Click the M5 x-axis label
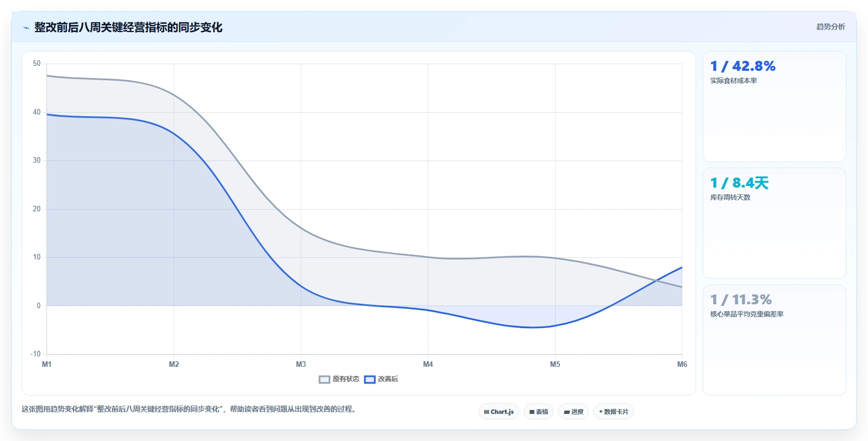 (555, 364)
